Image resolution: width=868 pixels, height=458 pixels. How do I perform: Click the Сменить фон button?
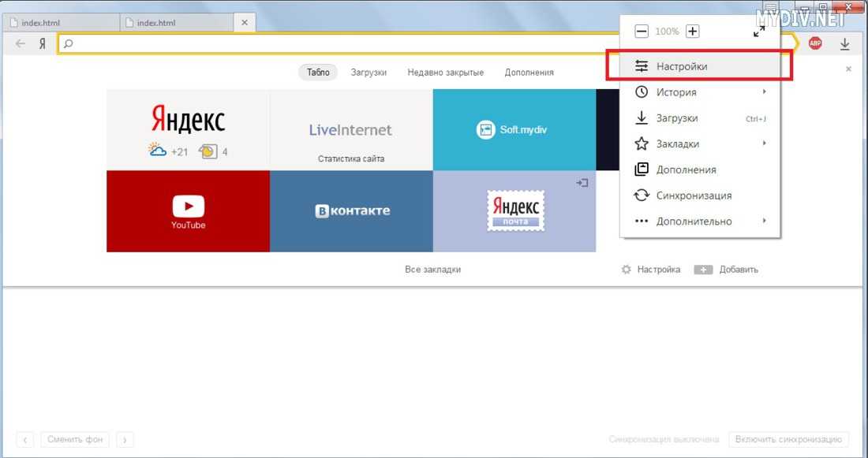click(x=75, y=440)
